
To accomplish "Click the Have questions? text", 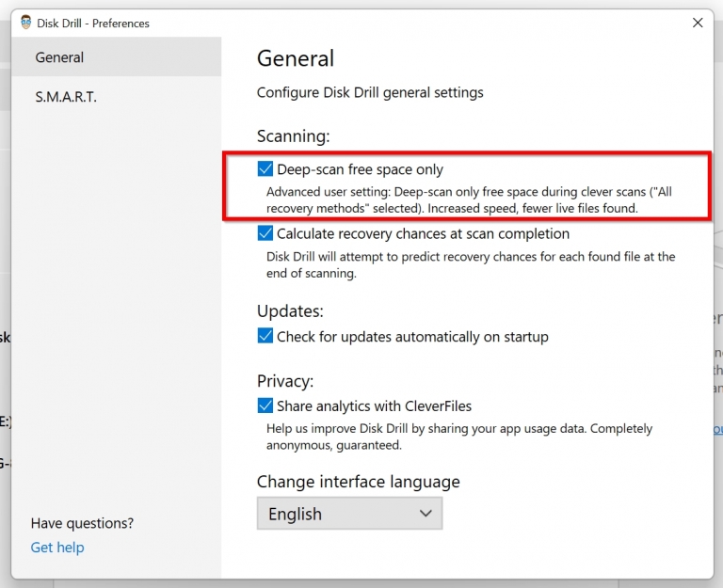I will coord(82,523).
